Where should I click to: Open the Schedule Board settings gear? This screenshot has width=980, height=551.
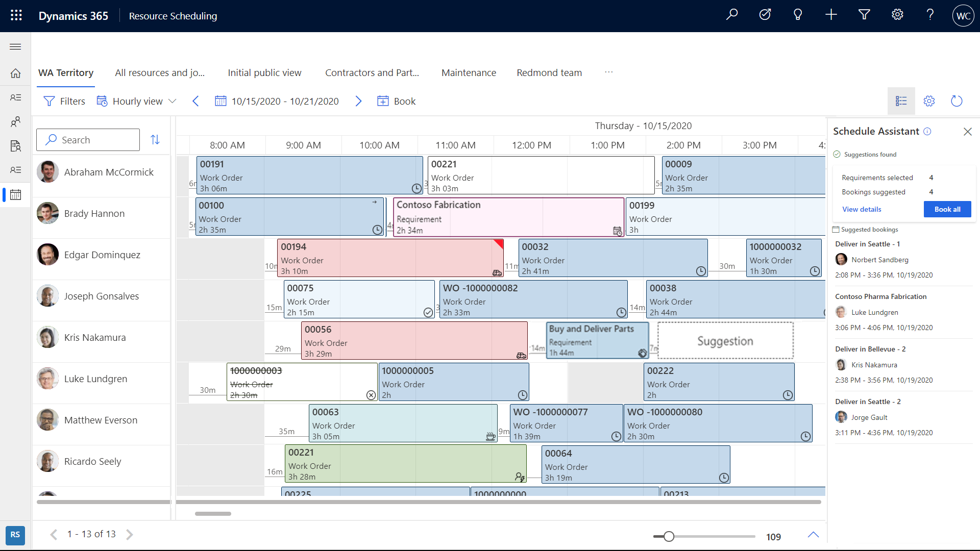click(929, 101)
